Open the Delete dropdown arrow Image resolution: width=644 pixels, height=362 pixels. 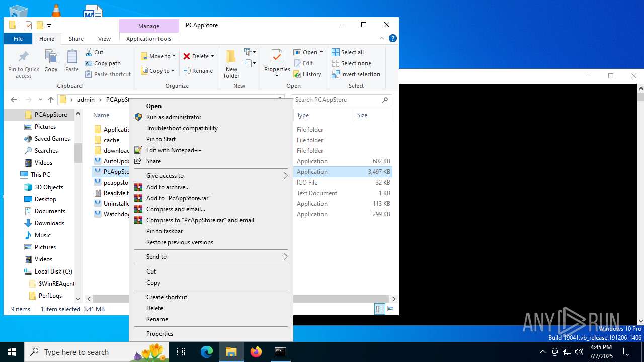tap(212, 56)
